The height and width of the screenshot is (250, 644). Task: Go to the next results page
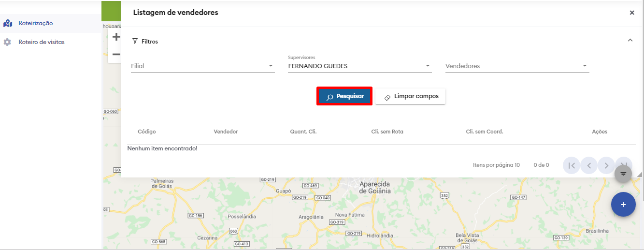(x=606, y=165)
